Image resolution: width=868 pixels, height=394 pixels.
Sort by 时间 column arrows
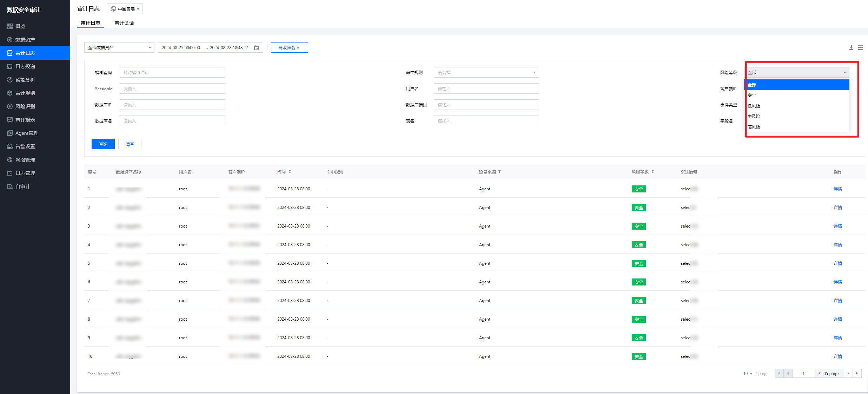click(290, 172)
